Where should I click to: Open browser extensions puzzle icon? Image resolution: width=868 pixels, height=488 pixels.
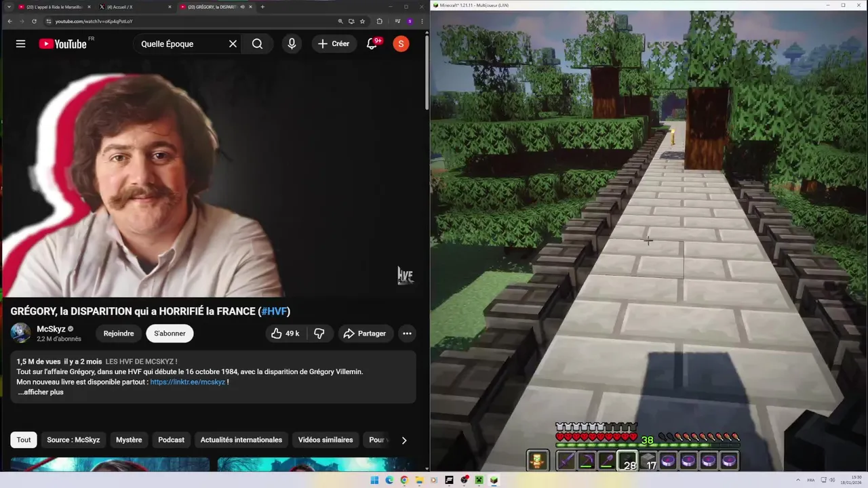pos(379,22)
